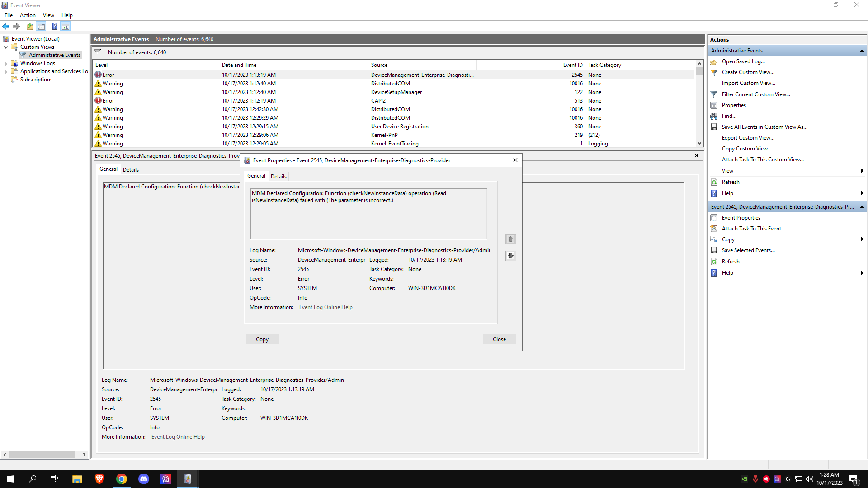Click the Save All Events floppy icon
This screenshot has width=868, height=488.
pos(714,127)
